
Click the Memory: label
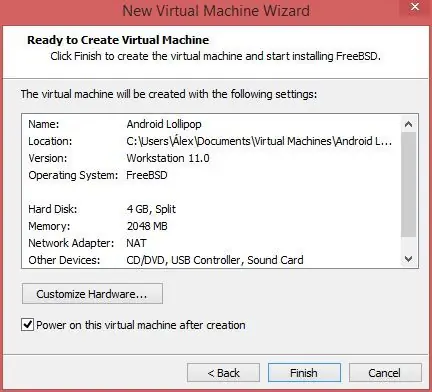pyautogui.click(x=49, y=226)
